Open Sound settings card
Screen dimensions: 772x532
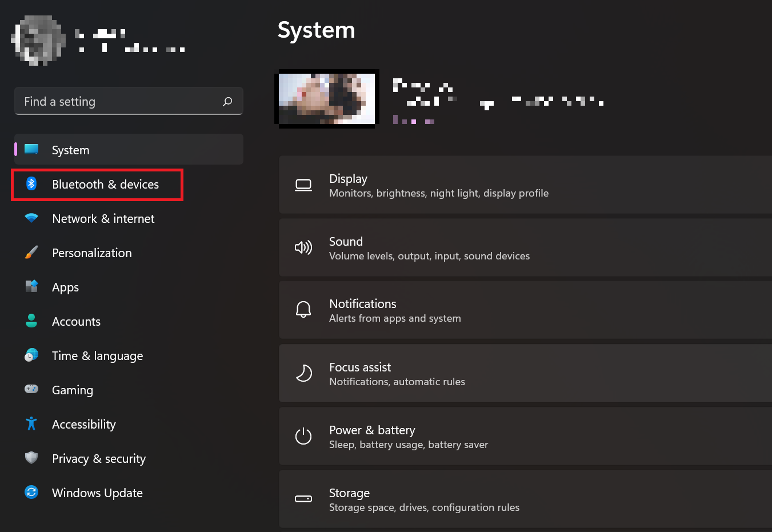(525, 247)
